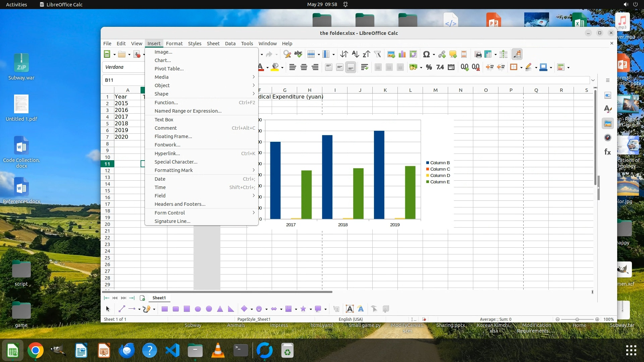
Task: Choose Pivot Table from Insert menu
Action: click(x=169, y=69)
